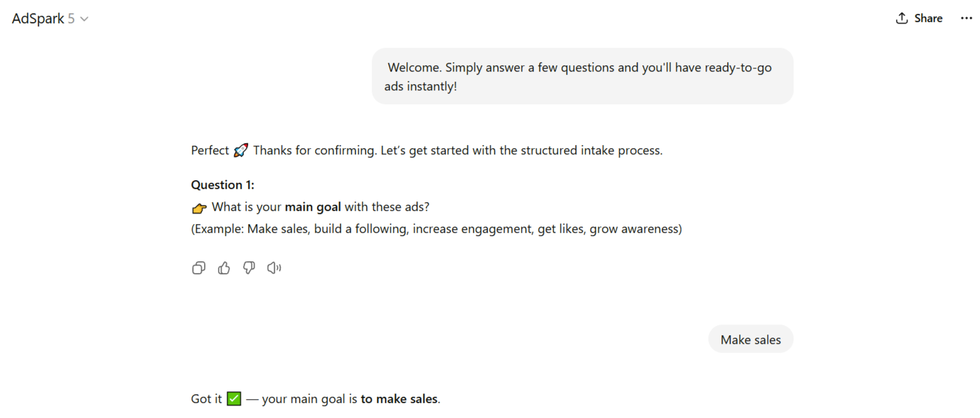This screenshot has width=980, height=418.
Task: Click the rocket emoji after Perfect
Action: point(240,151)
